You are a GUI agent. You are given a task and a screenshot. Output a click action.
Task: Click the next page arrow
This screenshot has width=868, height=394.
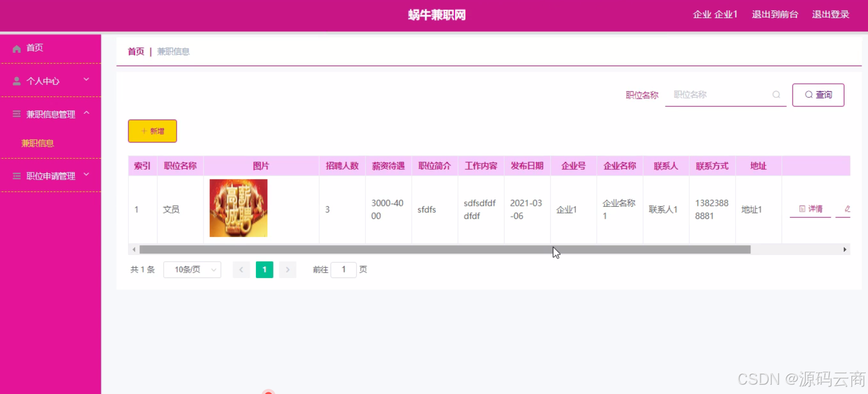click(288, 270)
